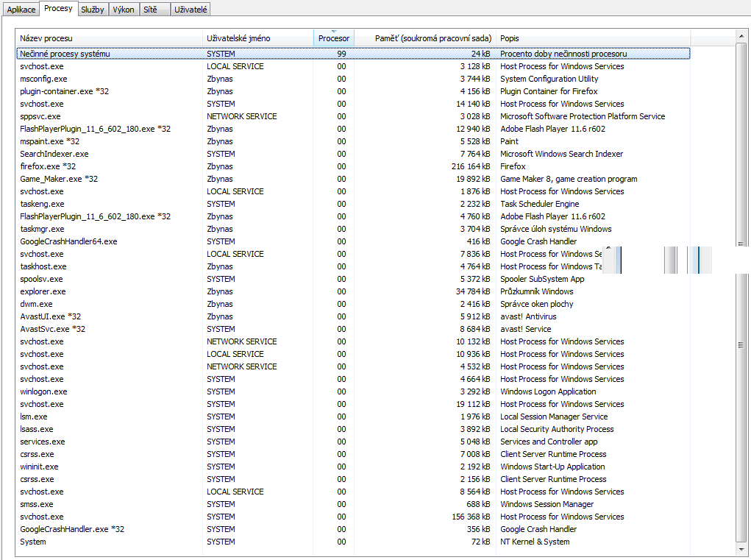Click the scrollbar down arrow
Image resolution: width=751 pixels, height=560 pixels.
pos(741,549)
